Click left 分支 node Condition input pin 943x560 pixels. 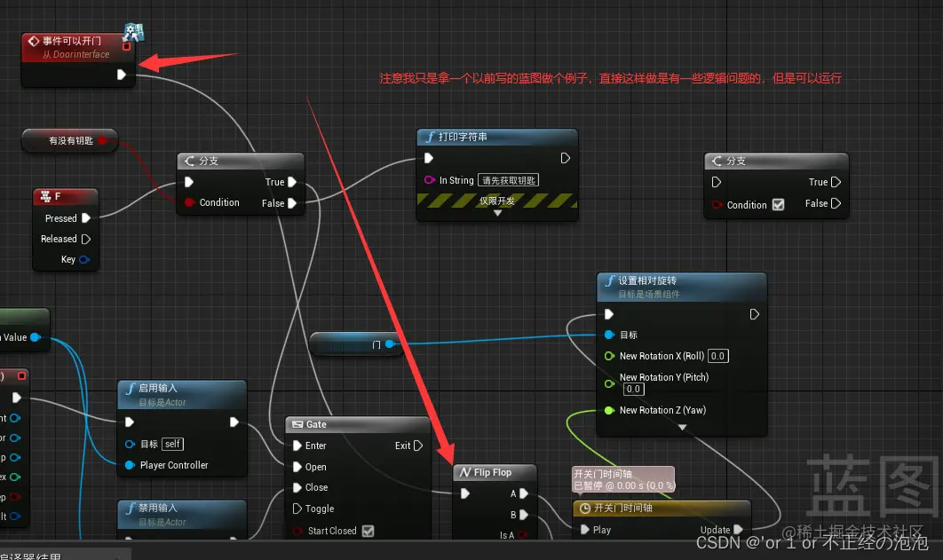(189, 202)
